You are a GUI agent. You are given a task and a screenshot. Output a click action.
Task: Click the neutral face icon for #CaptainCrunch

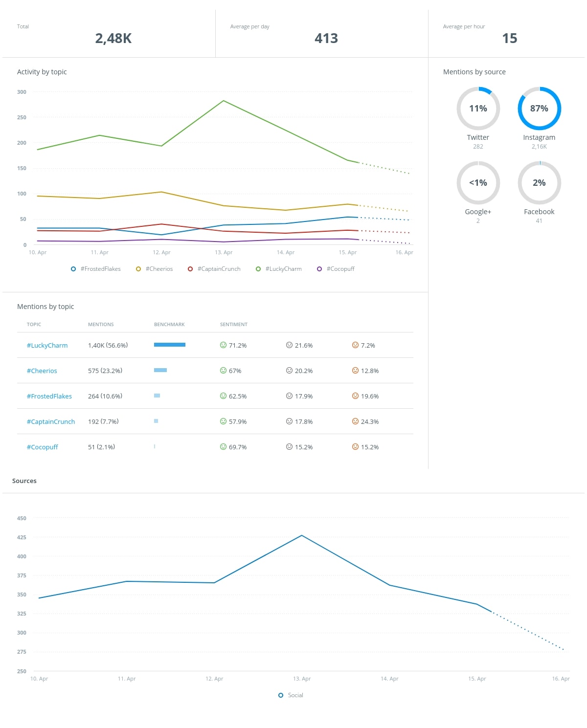pyautogui.click(x=289, y=421)
